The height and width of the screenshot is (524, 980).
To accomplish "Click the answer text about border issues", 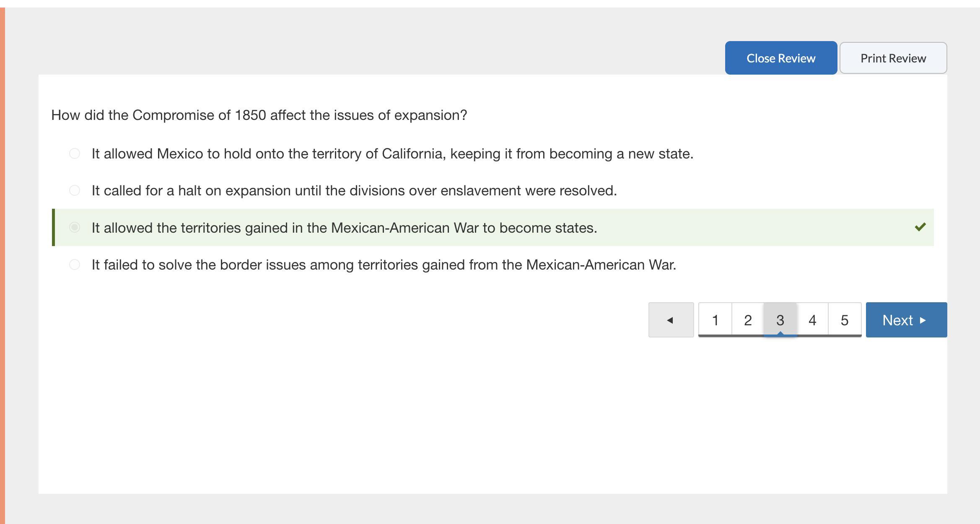I will point(384,265).
